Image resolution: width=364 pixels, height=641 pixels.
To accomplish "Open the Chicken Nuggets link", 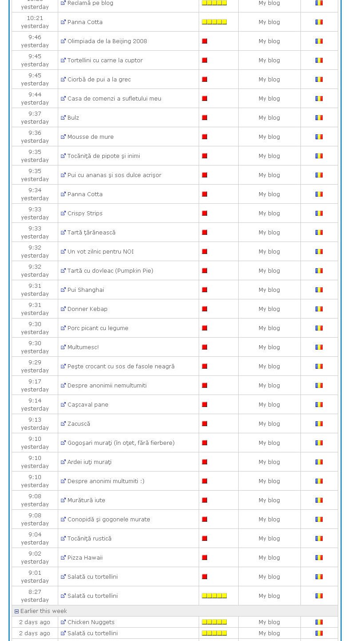I will [91, 622].
